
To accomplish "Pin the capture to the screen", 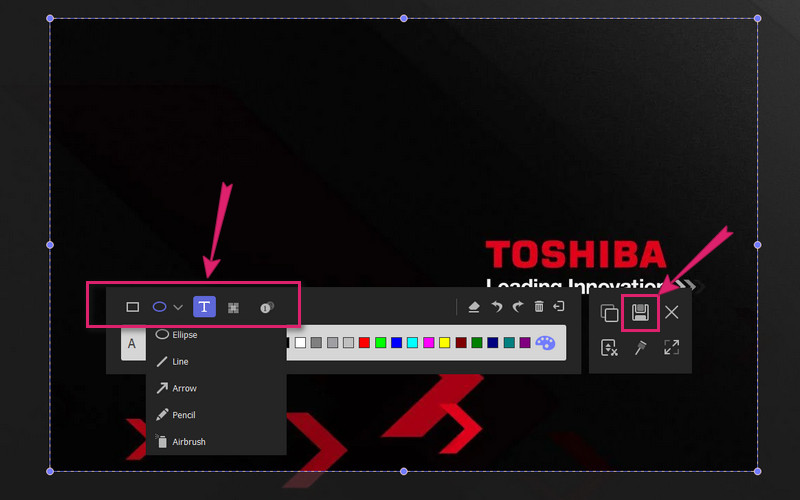I will pos(640,347).
